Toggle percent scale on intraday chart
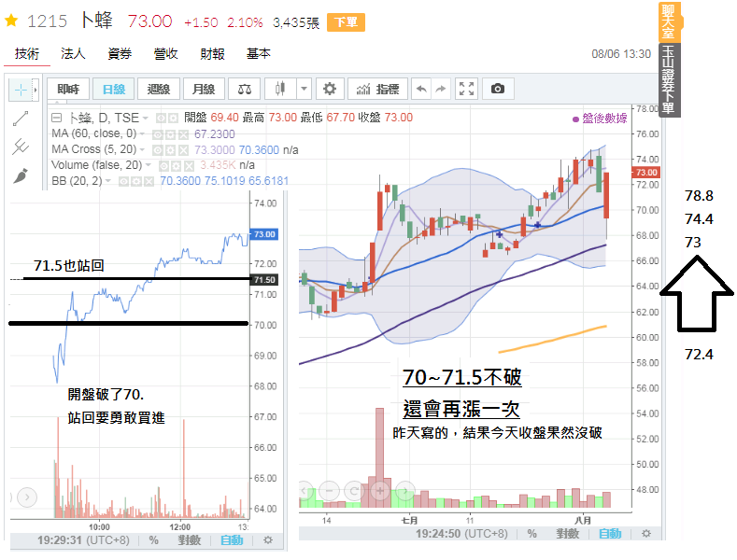The image size is (737, 560). tap(154, 540)
